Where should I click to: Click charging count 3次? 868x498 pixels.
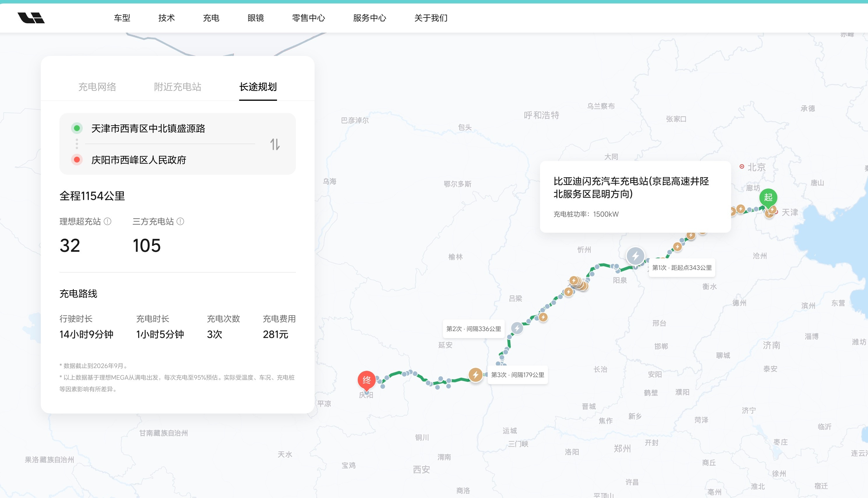(214, 335)
